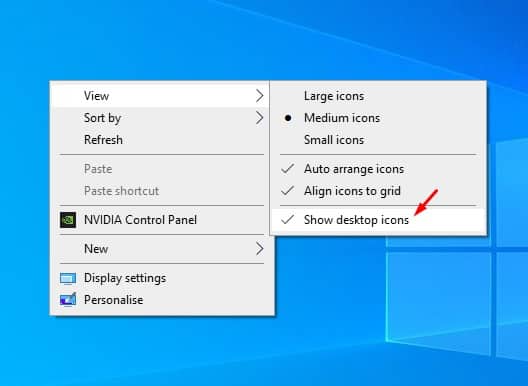The image size is (528, 386).
Task: Expand the Sort by chevron arrow
Action: pos(259,118)
